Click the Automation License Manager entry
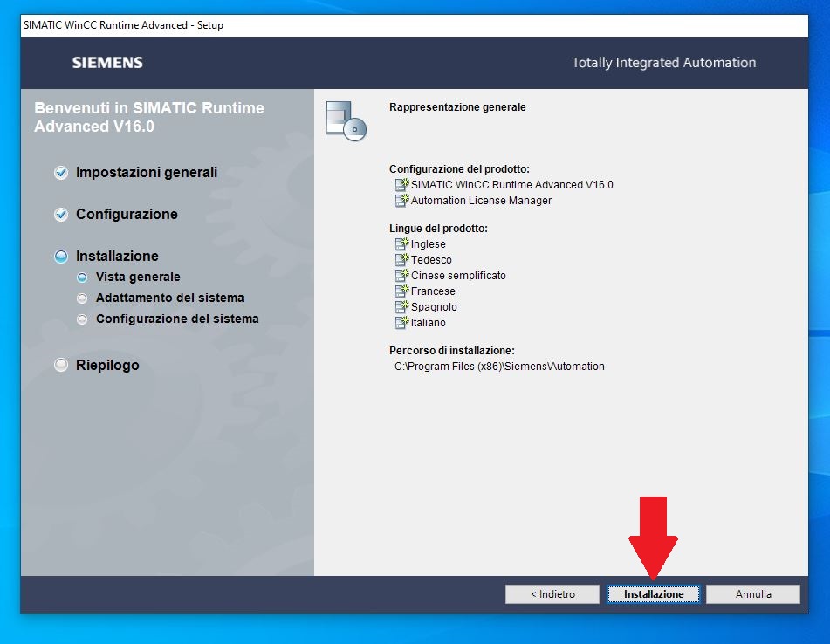 pos(481,201)
